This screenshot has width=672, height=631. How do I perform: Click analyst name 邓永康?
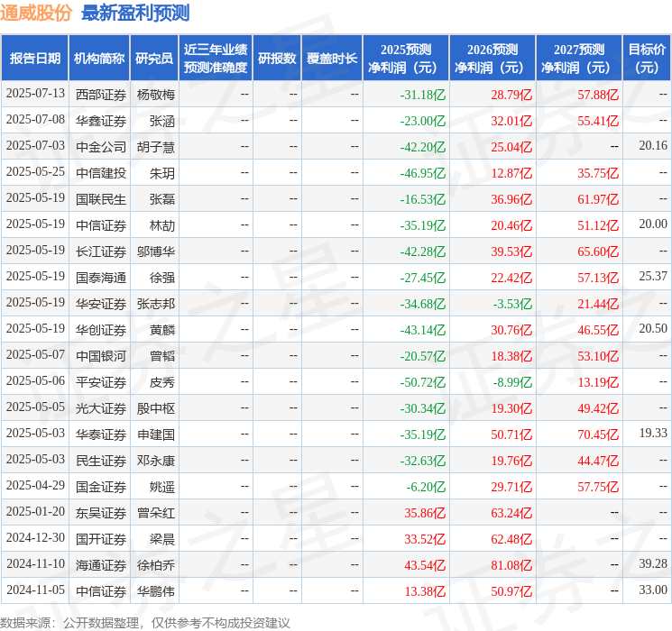pyautogui.click(x=155, y=461)
